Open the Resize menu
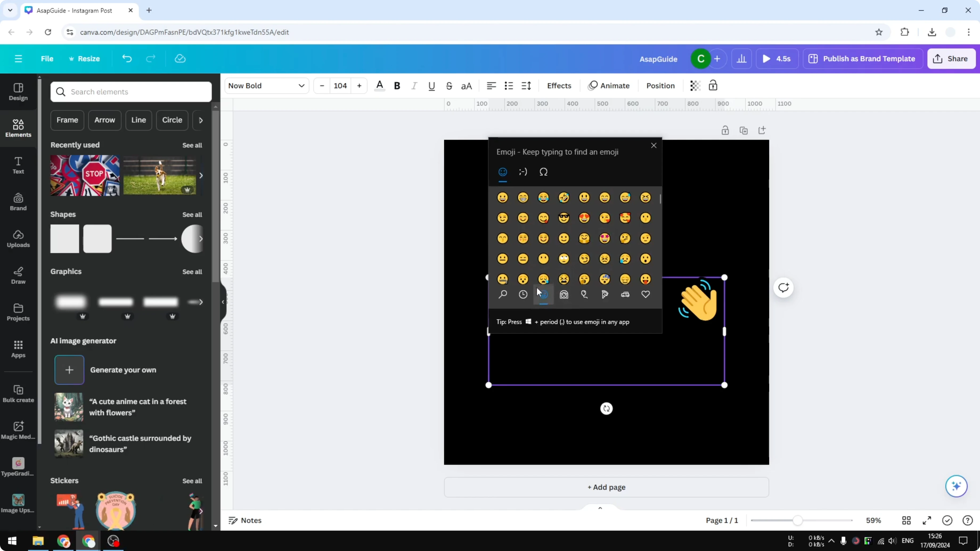980x551 pixels. (84, 59)
